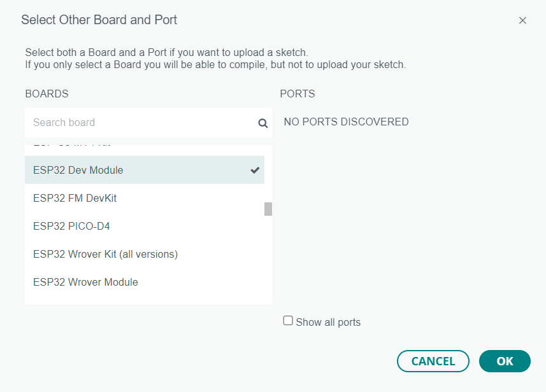The image size is (546, 392).
Task: Select ESP32 Dev Module board
Action: [x=78, y=170]
